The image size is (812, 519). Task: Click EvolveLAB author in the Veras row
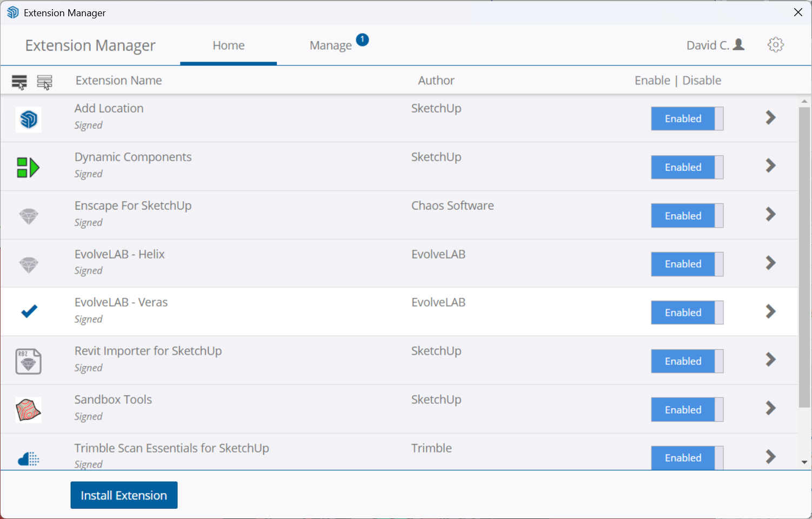coord(438,302)
